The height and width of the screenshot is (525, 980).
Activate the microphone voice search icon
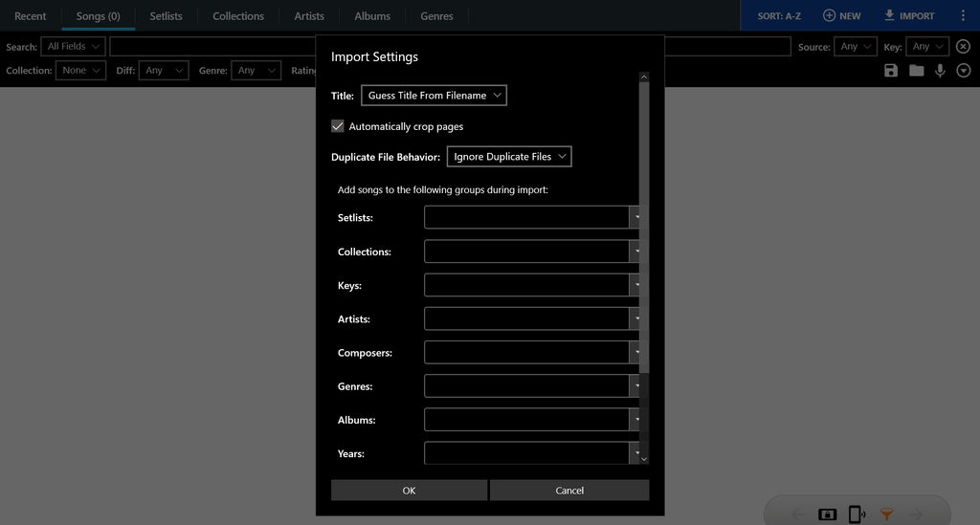click(940, 71)
